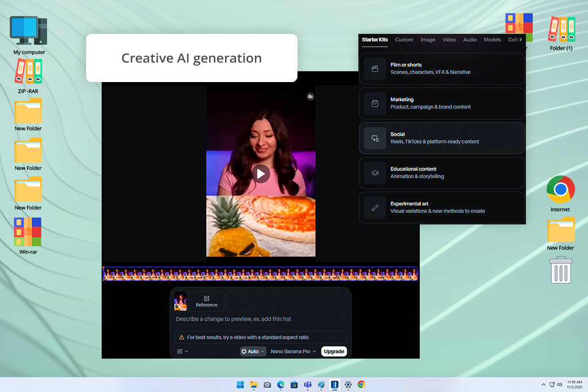Select the Audio tab

(x=470, y=40)
